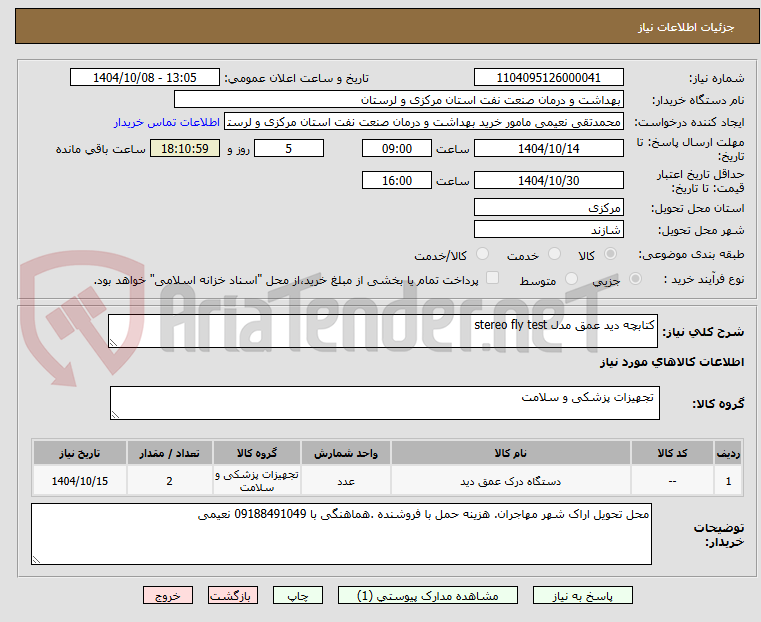Click the deadline time field 09:00
Viewport: 761px width, 622px height.
[397, 148]
